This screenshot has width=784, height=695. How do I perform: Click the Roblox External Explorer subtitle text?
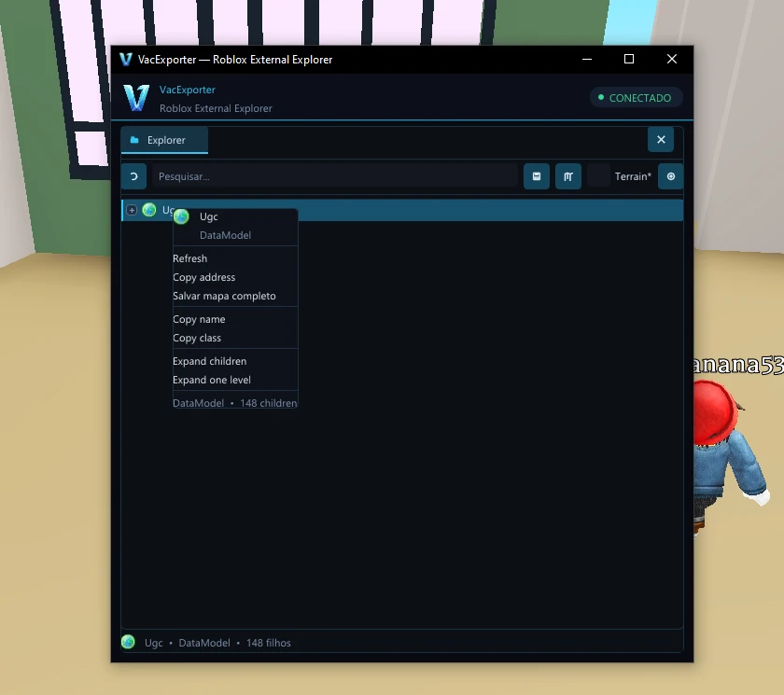tap(216, 108)
